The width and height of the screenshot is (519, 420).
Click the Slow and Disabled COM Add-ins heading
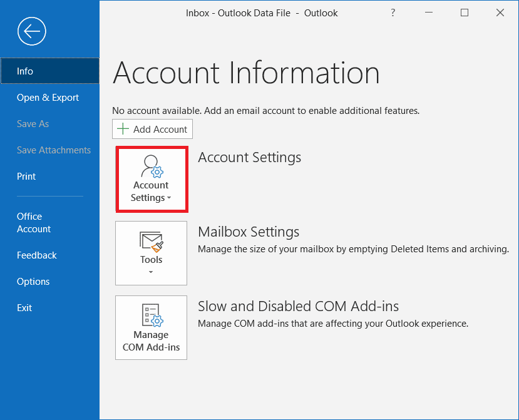(298, 306)
